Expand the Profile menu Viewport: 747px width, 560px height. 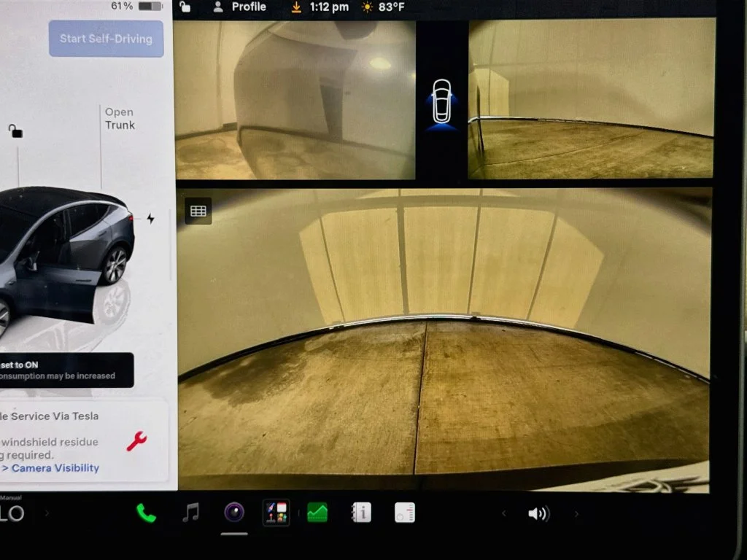tap(239, 7)
